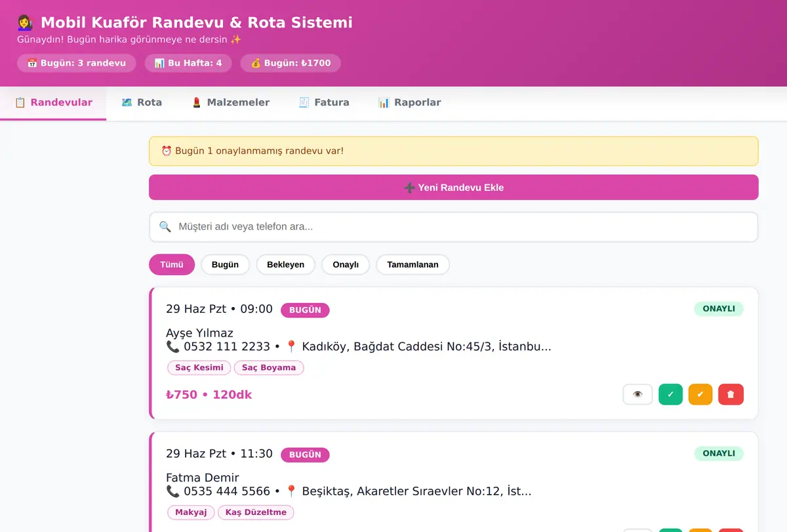
Task: Click the Bugün: ₺1700 revenue badge
Action: (291, 63)
